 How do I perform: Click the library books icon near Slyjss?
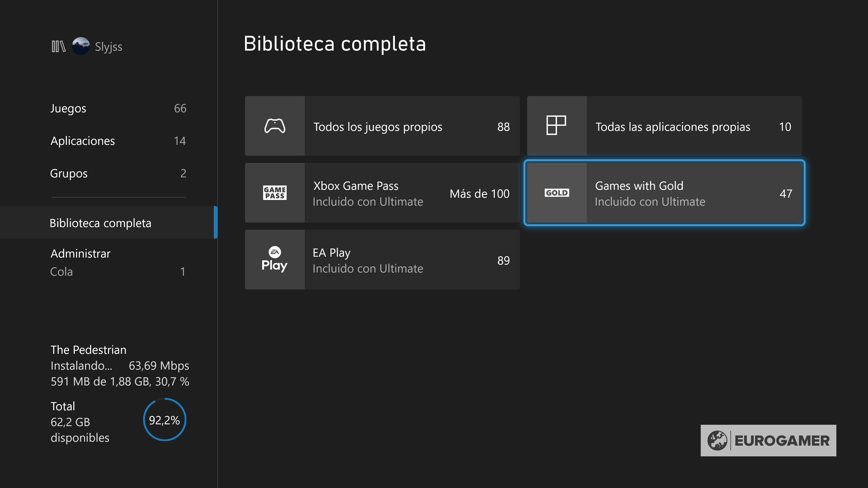click(x=58, y=47)
